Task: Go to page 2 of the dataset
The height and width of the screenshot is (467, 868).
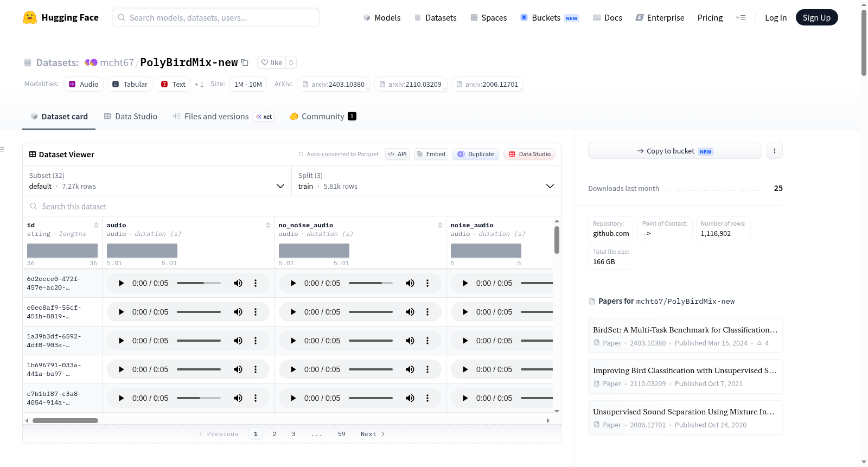Action: click(275, 434)
